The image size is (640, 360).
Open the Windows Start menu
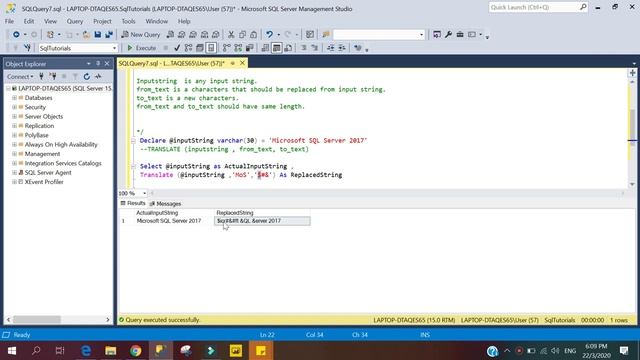tap(12, 351)
